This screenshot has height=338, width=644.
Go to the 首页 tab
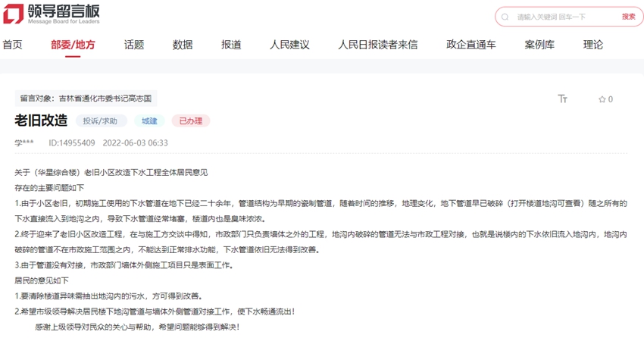(12, 45)
